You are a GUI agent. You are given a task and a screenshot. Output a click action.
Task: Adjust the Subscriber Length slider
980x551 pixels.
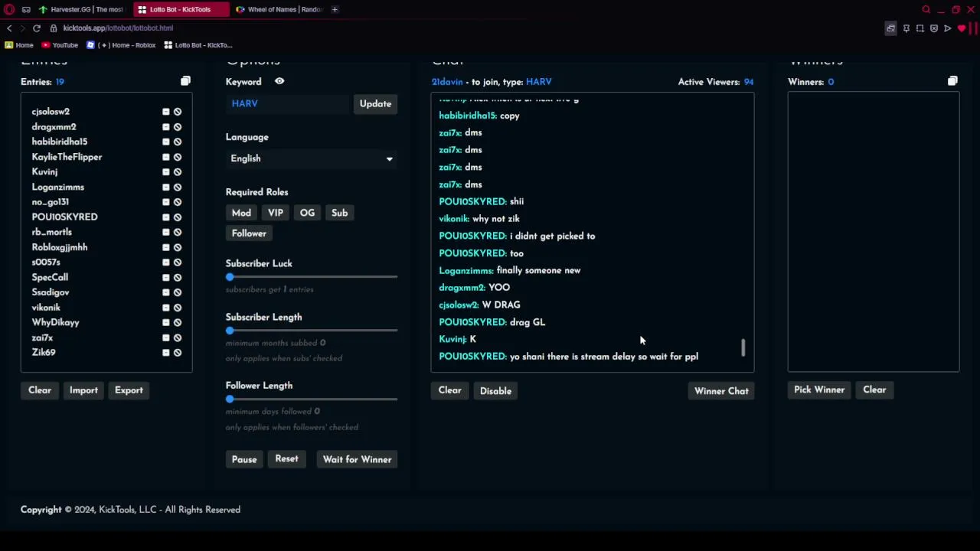click(x=230, y=331)
